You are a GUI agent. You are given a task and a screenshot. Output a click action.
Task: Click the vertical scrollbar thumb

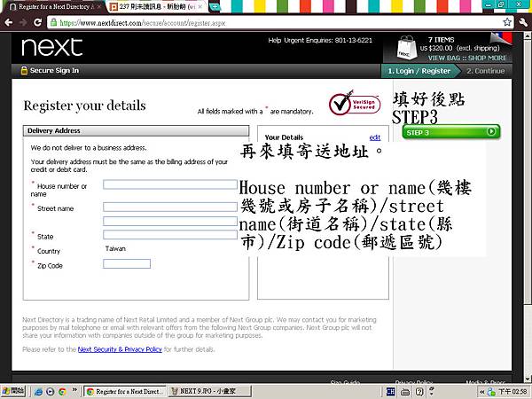[x=528, y=171]
